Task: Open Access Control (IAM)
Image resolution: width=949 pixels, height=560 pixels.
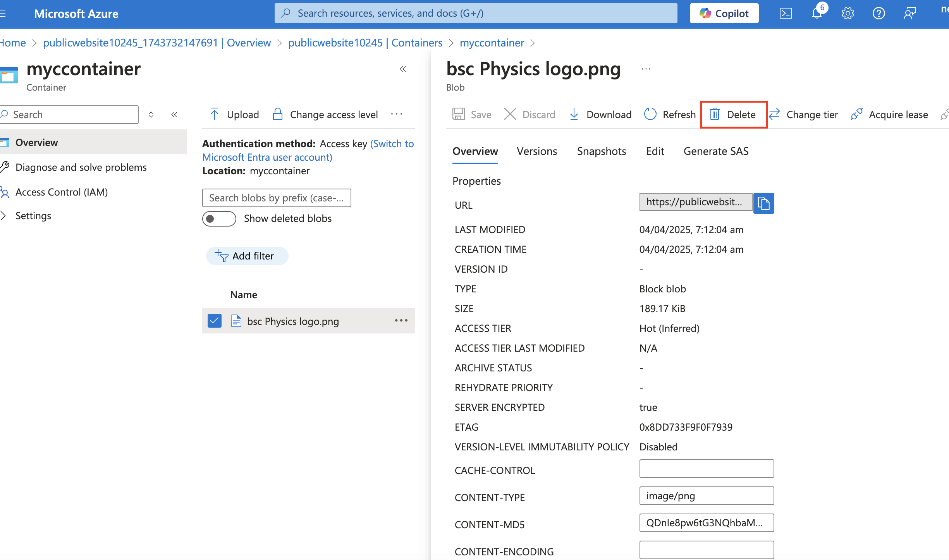Action: (62, 192)
